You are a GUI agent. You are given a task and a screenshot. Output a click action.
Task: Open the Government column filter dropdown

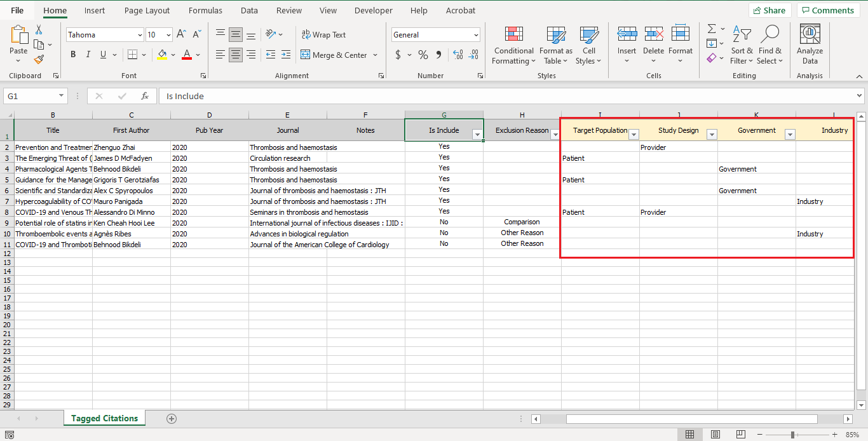point(790,134)
